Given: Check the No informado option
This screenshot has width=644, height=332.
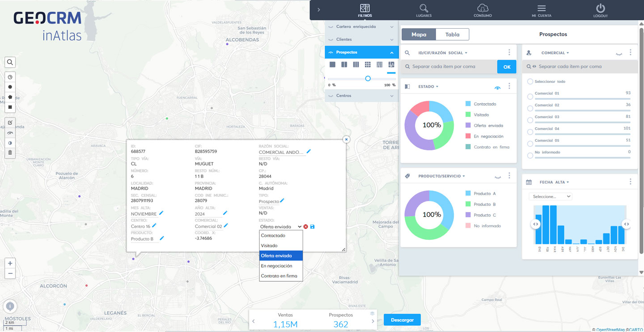Looking at the screenshot, I should pos(530,155).
